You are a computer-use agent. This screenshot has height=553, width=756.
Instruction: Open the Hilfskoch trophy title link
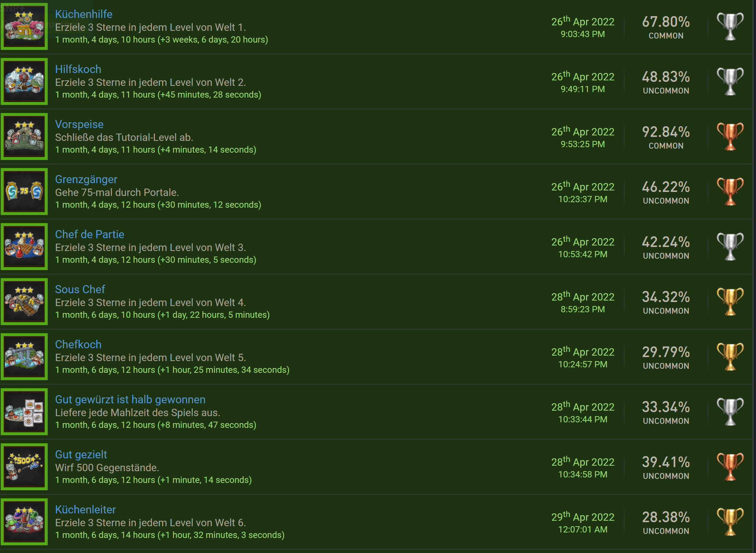click(78, 69)
